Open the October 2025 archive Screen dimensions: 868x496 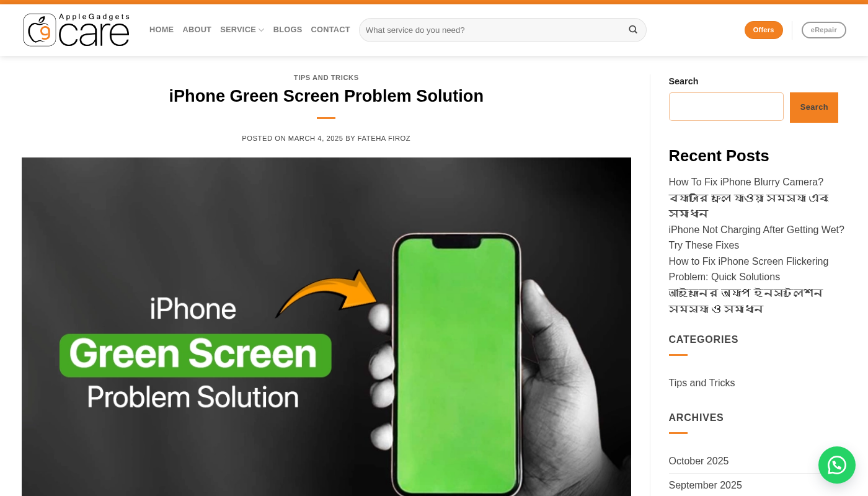tap(699, 461)
